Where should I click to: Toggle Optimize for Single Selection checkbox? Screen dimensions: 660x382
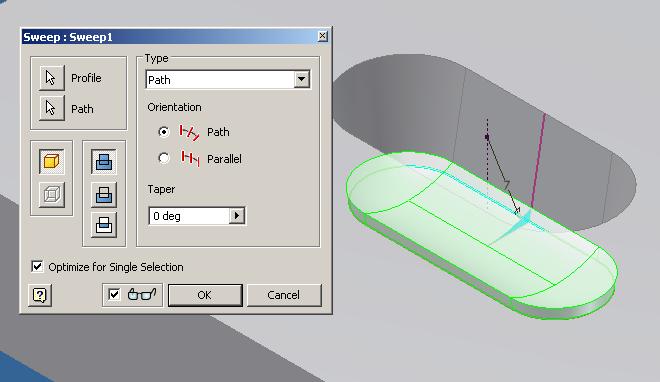[x=37, y=266]
